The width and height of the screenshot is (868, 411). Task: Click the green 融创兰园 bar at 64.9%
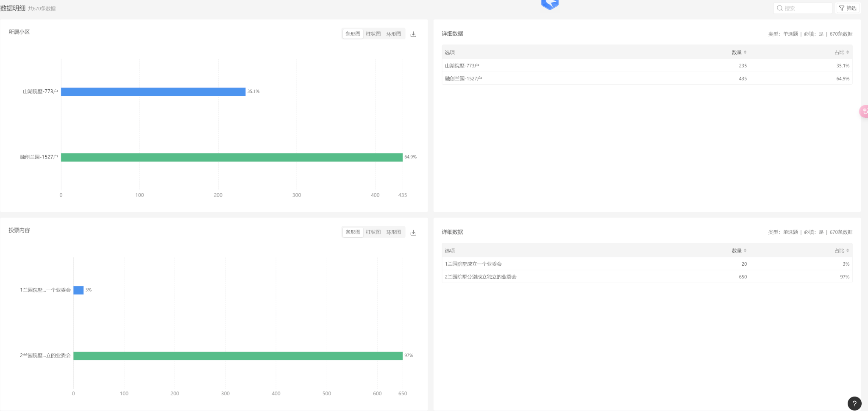[231, 157]
